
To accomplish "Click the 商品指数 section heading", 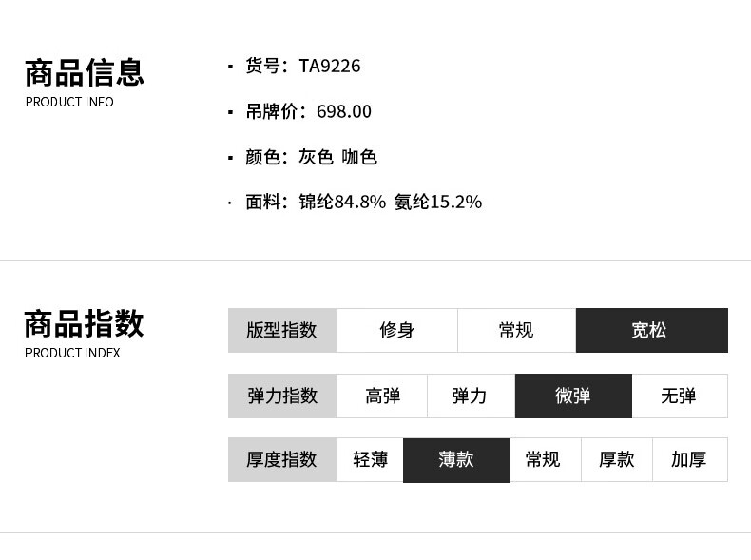I will (x=85, y=324).
